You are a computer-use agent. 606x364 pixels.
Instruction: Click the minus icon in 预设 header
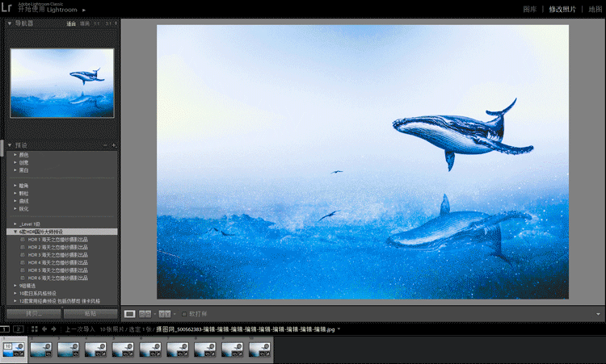[x=105, y=145]
